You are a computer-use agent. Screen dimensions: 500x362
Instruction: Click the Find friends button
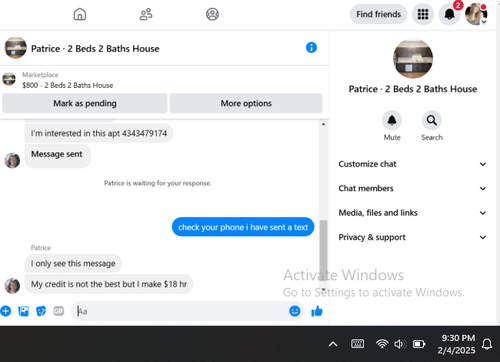tap(378, 14)
